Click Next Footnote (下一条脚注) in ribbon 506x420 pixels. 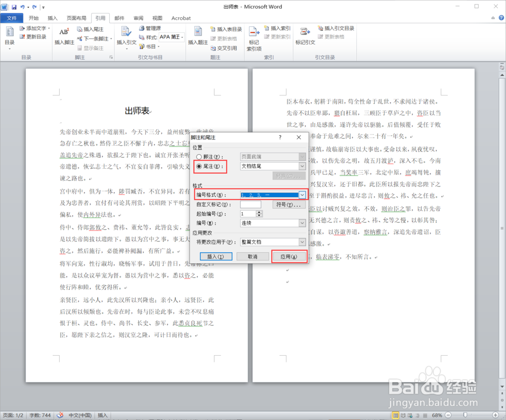point(95,39)
